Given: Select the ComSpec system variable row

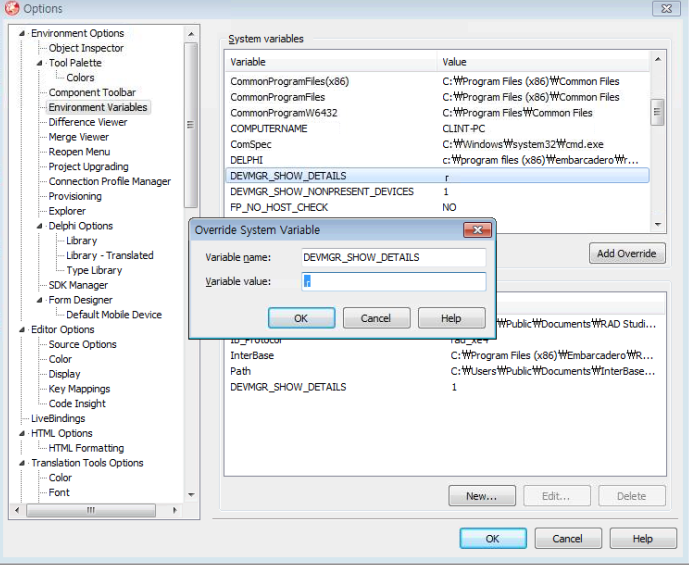Looking at the screenshot, I should click(x=437, y=145).
